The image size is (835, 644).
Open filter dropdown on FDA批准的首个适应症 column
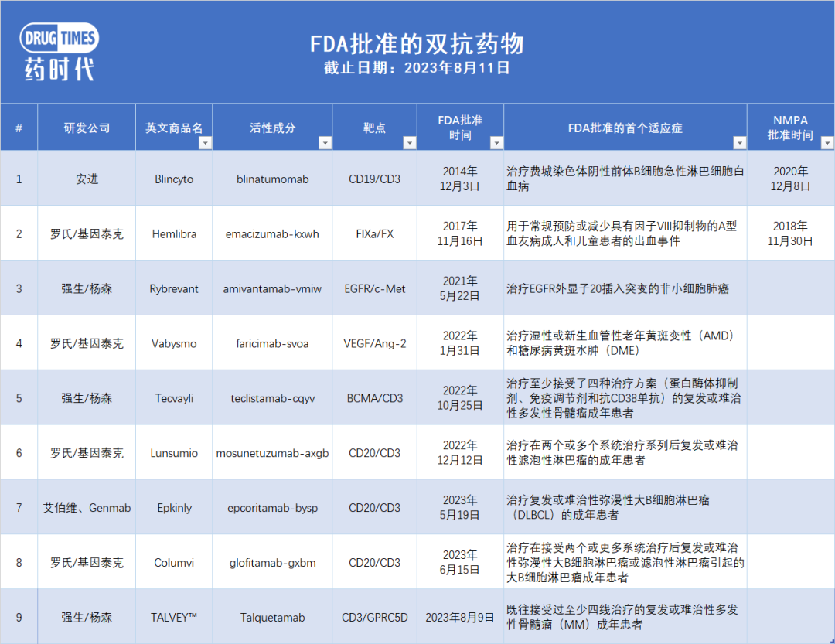tap(740, 143)
